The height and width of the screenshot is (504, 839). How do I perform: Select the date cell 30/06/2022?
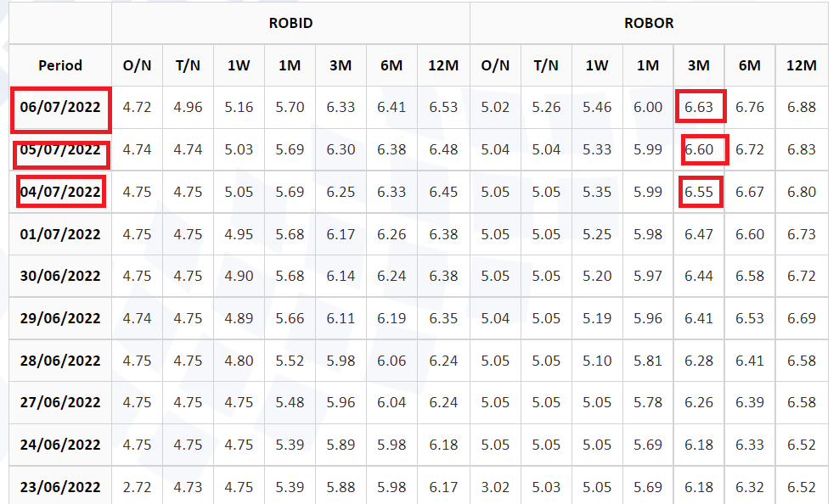click(x=60, y=276)
